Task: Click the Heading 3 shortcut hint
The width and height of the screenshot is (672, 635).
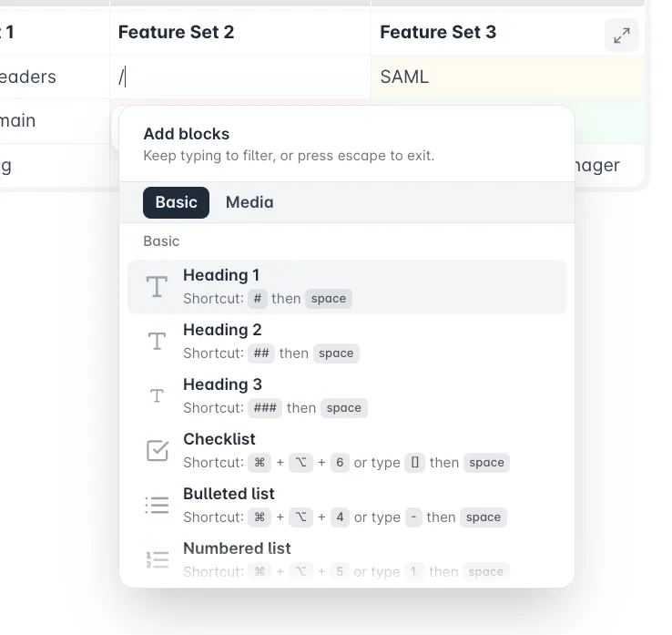Action: [x=275, y=408]
